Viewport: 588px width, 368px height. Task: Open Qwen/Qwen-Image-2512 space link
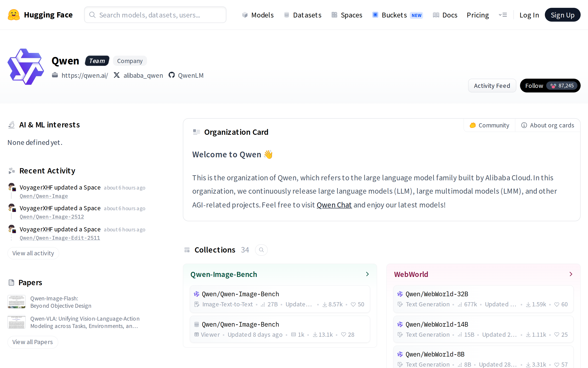[52, 217]
